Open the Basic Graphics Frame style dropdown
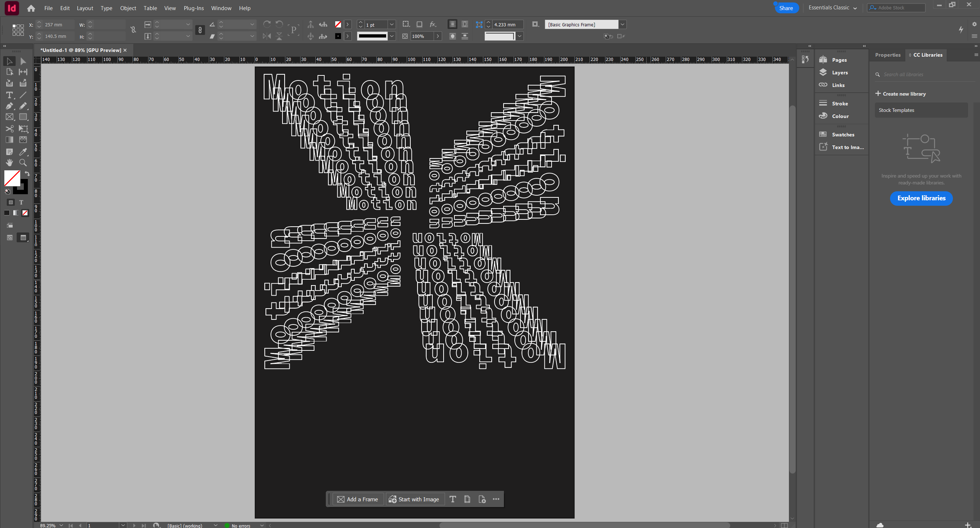The height and width of the screenshot is (528, 980). pyautogui.click(x=622, y=25)
